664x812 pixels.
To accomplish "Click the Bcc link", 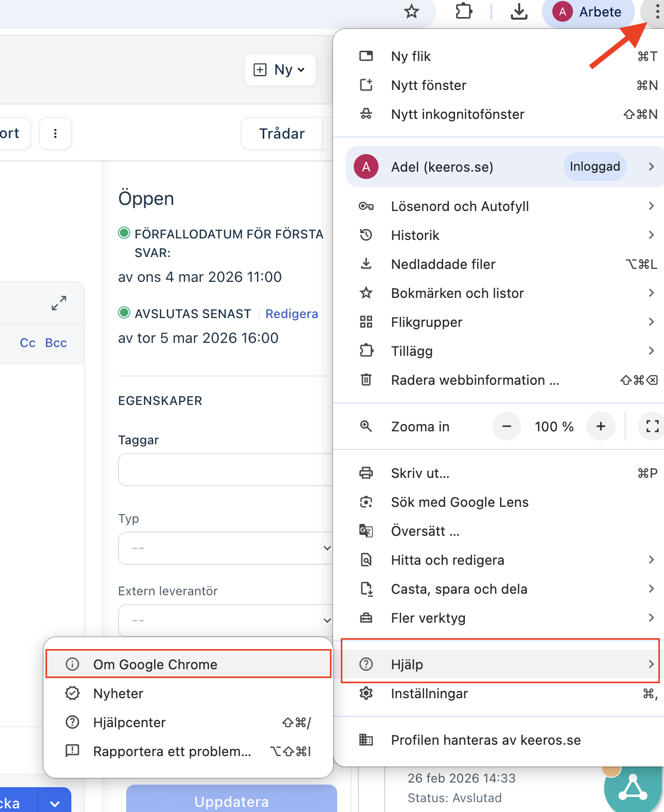I will pyautogui.click(x=56, y=343).
